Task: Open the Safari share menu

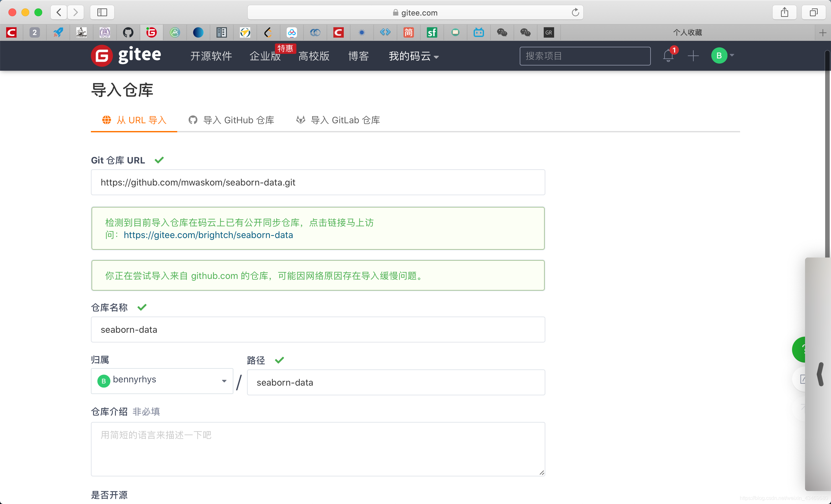Action: tap(785, 12)
